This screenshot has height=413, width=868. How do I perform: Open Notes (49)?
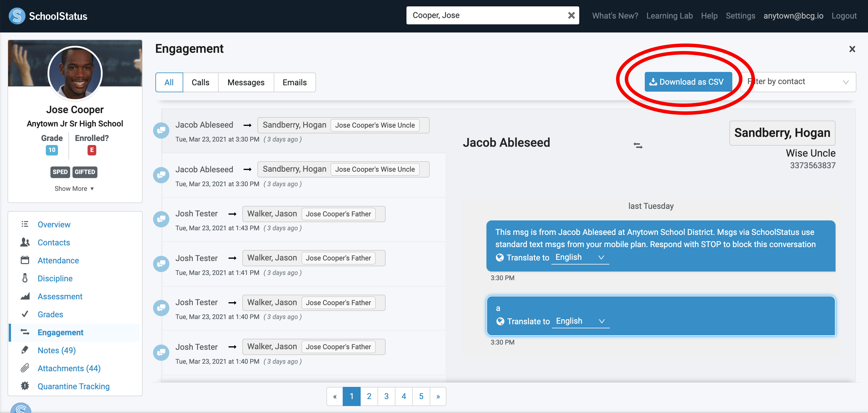57,350
